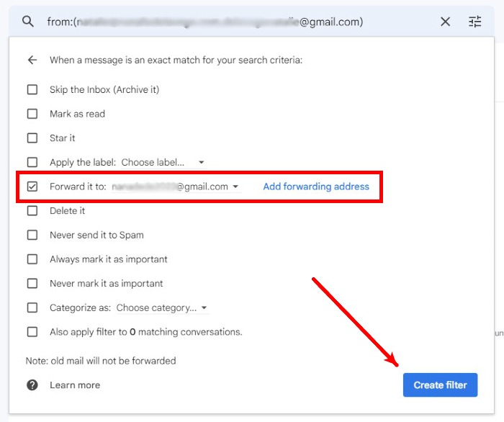Click the 'Note: old mail will not be forwarded' text

coord(101,361)
